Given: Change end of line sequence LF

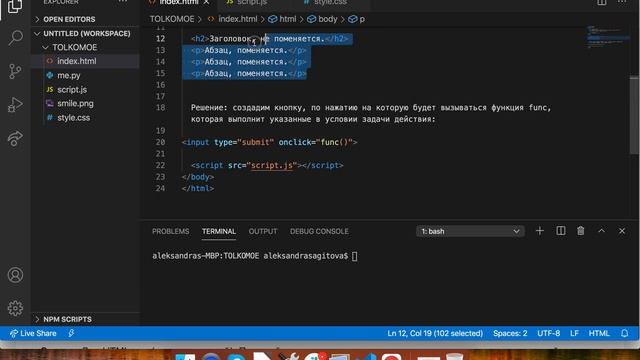Looking at the screenshot, I should [x=574, y=333].
